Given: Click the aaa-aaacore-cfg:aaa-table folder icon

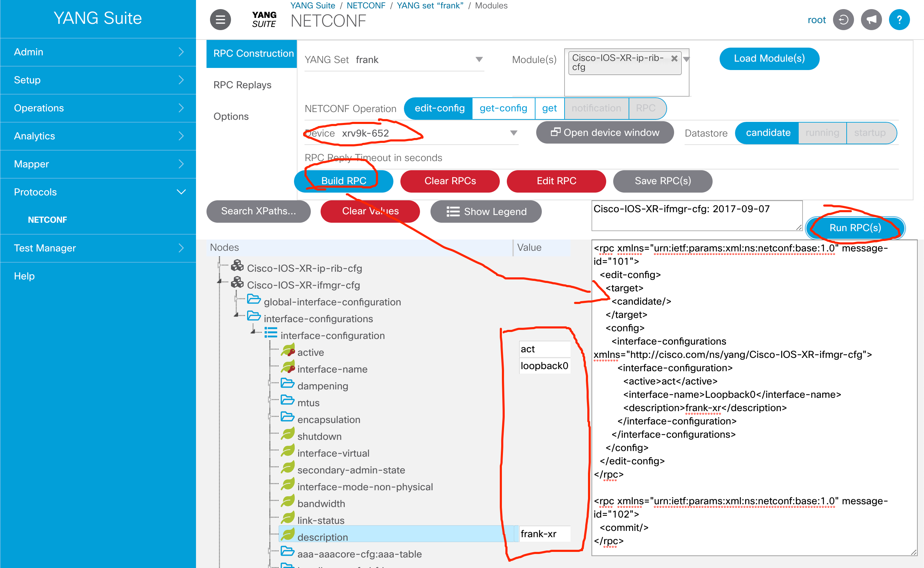Looking at the screenshot, I should click(288, 552).
